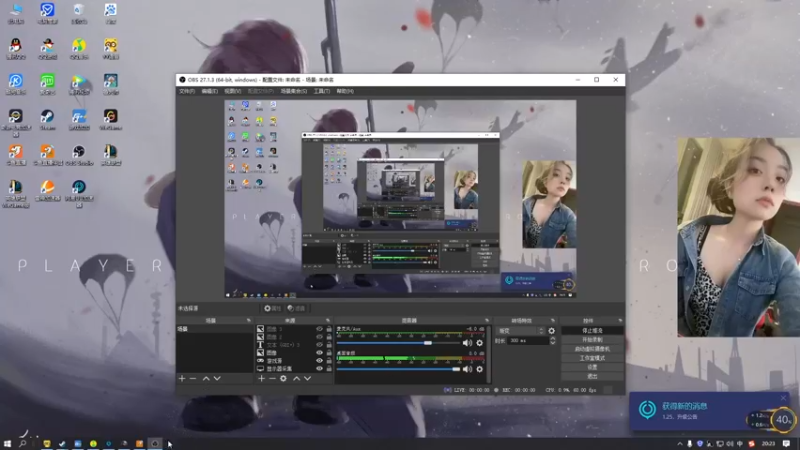800x450 pixels.
Task: Open blue K Kugou music shortcut
Action: [x=16, y=84]
